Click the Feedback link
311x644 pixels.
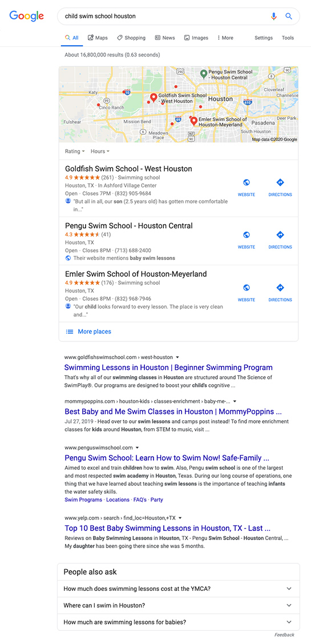click(x=284, y=635)
